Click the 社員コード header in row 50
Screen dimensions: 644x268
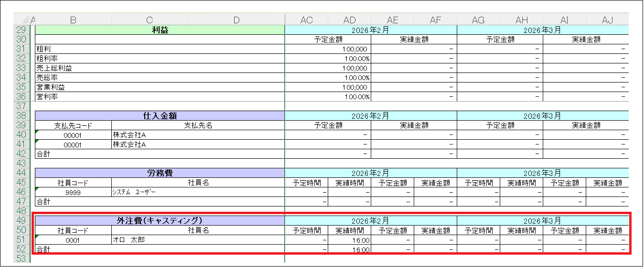[73, 230]
